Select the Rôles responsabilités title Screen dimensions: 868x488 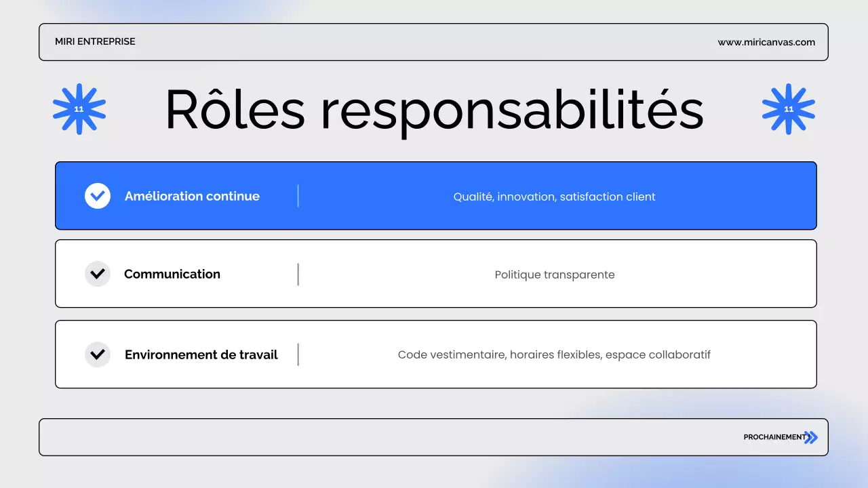433,110
